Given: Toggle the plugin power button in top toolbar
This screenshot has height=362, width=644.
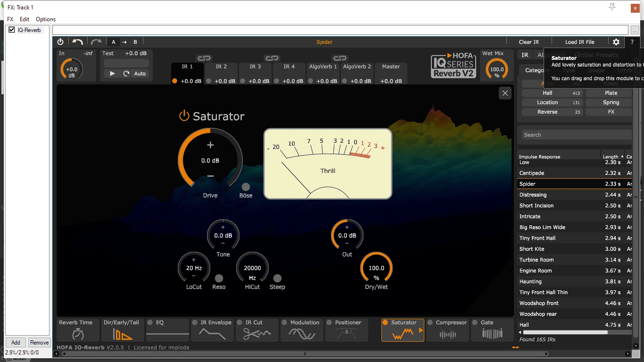Looking at the screenshot, I should coord(60,42).
